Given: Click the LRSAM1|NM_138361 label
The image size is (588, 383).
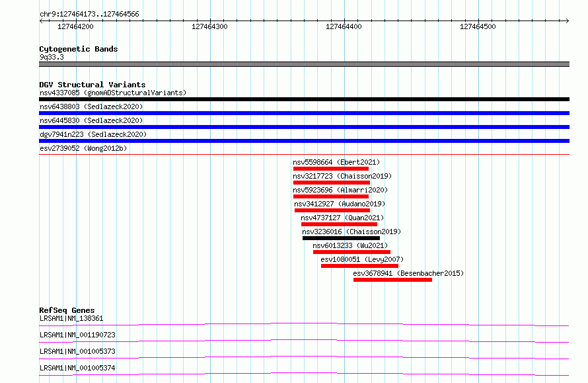Looking at the screenshot, I should pyautogui.click(x=71, y=318).
